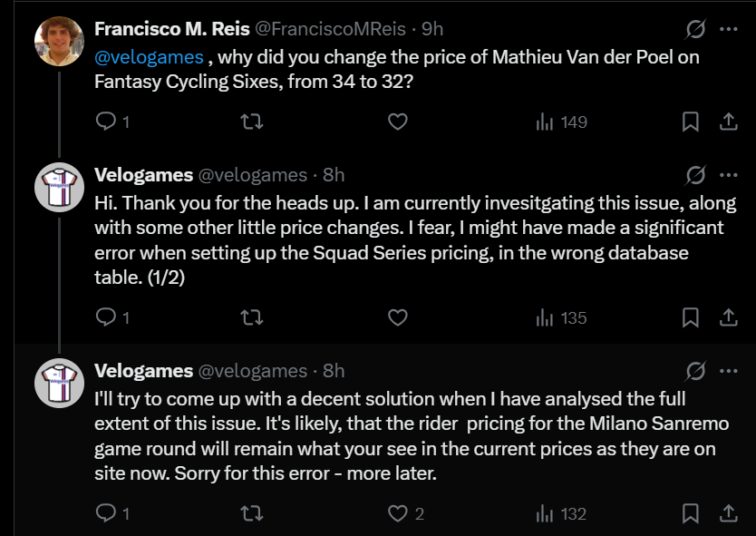Open Grok icon on Francisco's tweet

pyautogui.click(x=695, y=29)
